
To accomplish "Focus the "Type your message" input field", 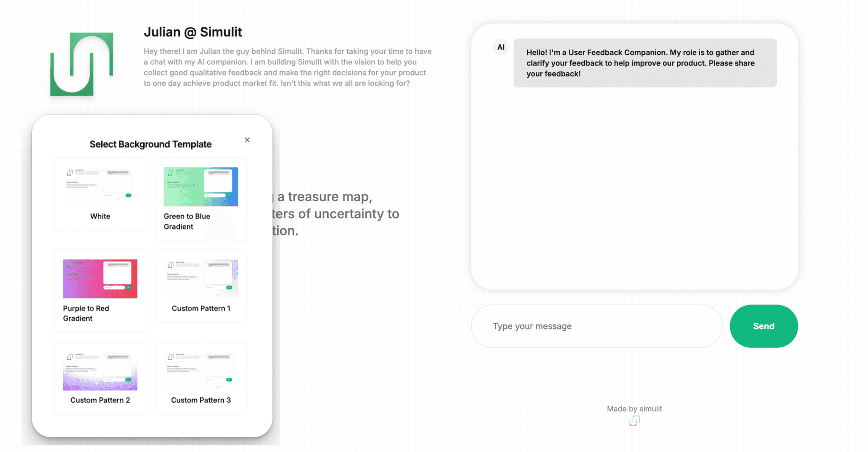I will coord(596,326).
